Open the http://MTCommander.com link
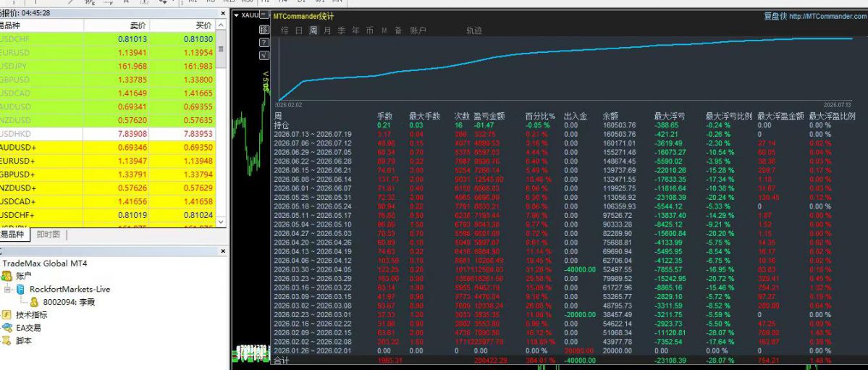The height and width of the screenshot is (370, 868). 827,17
